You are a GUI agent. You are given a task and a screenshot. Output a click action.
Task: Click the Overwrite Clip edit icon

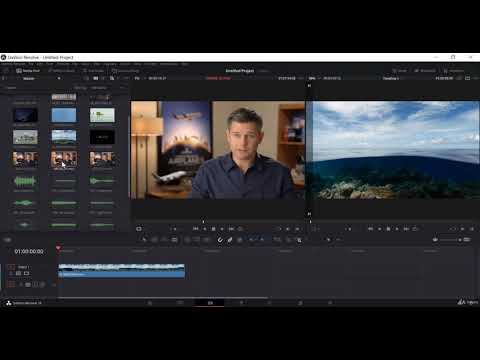coord(197,239)
